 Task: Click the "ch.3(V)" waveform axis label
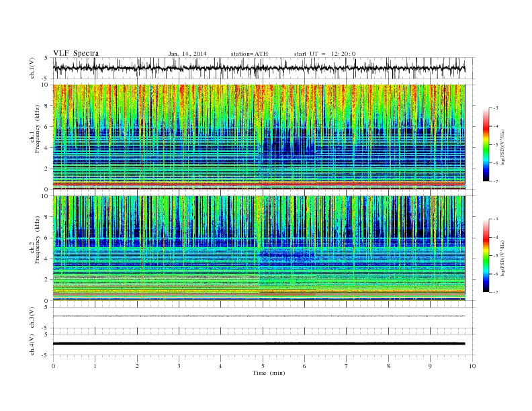click(32, 318)
